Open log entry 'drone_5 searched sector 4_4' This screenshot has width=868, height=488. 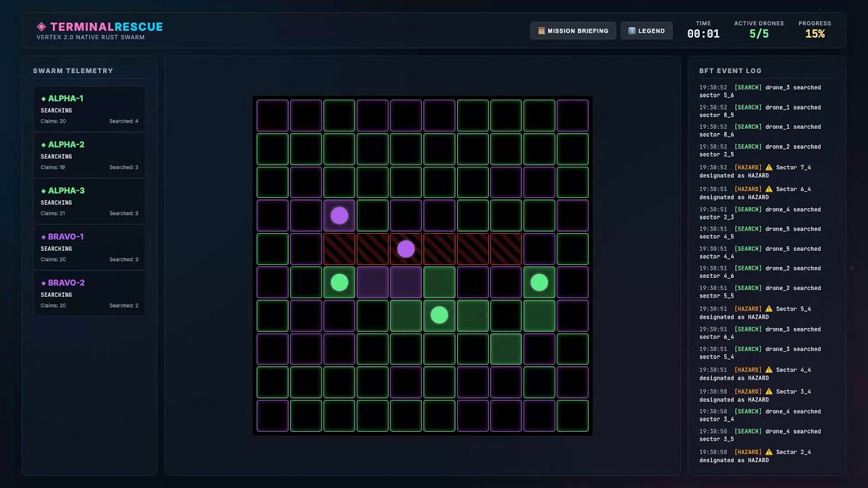(x=760, y=253)
